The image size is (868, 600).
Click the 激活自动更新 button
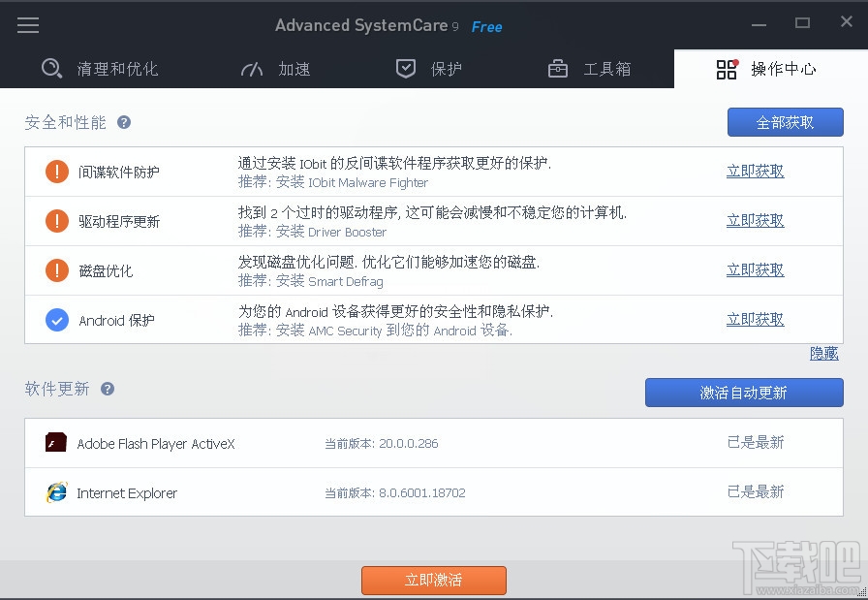click(744, 392)
